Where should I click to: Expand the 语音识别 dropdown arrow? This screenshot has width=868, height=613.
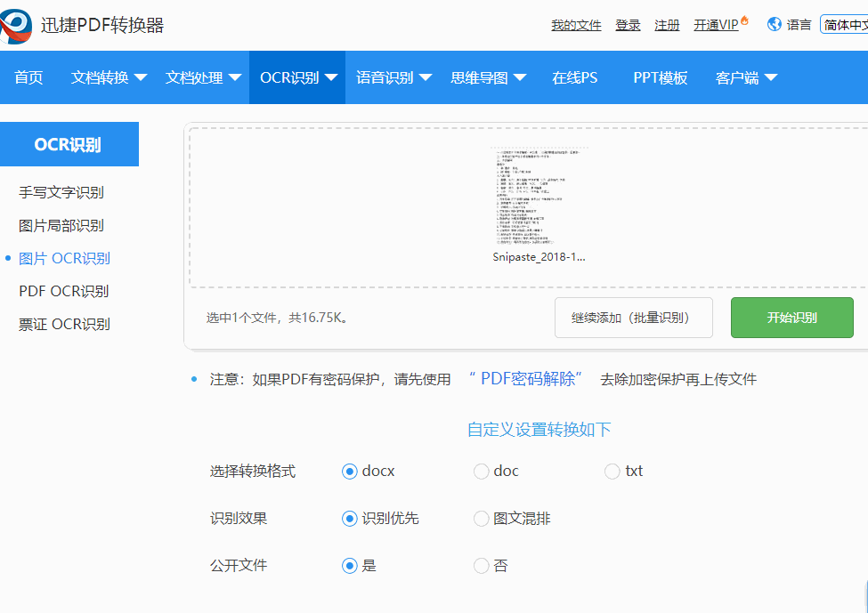426,77
